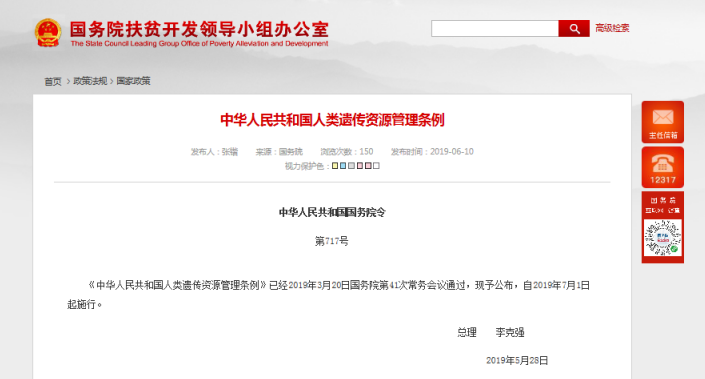Screen dimensions: 705x379
Task: Select the white eye-protection color swatch
Action: coord(376,166)
